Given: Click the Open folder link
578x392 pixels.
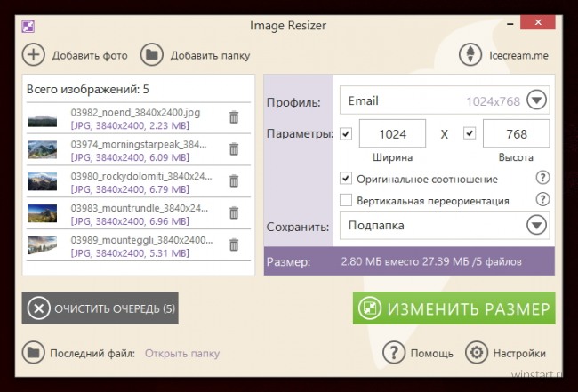Looking at the screenshot, I should (x=182, y=354).
